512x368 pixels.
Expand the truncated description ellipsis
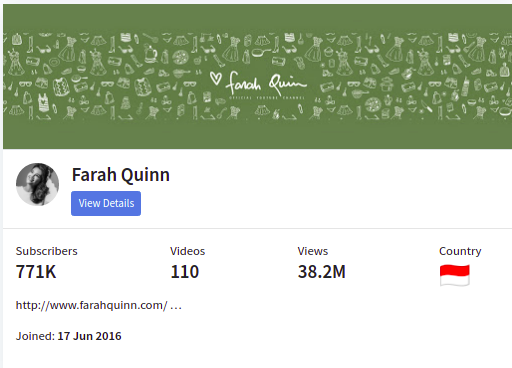[176, 307]
